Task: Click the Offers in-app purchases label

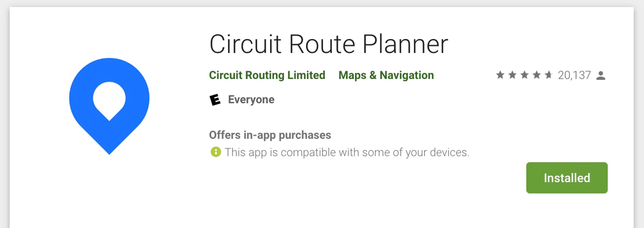Action: click(x=270, y=135)
